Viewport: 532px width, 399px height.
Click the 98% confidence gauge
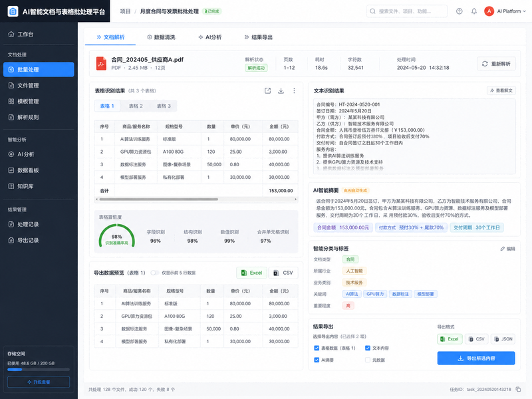tap(117, 235)
